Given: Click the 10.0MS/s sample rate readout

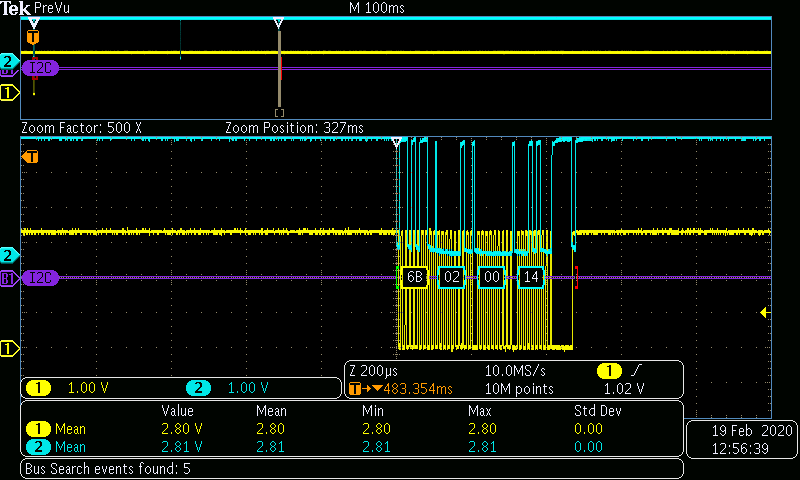Looking at the screenshot, I should coord(515,371).
